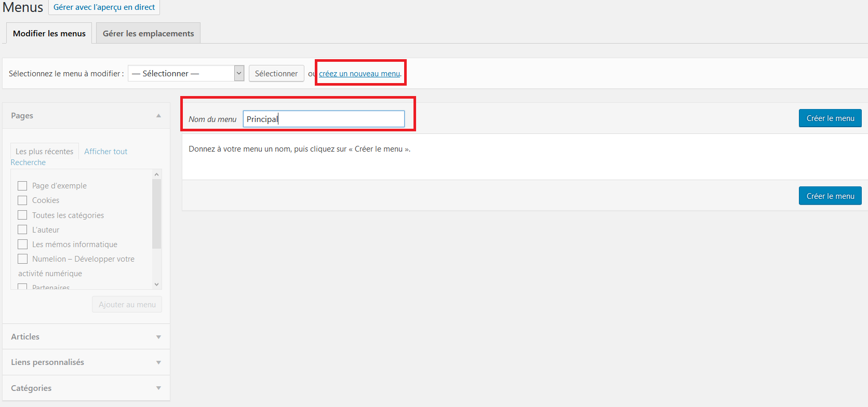The image size is (868, 407).
Task: Expand the Catégories panel
Action: (86, 388)
